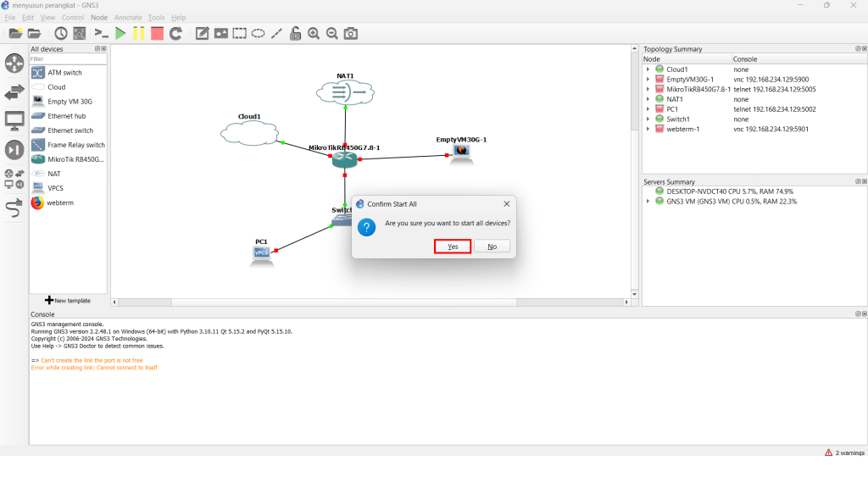Click the take screenshot camera icon

350,34
